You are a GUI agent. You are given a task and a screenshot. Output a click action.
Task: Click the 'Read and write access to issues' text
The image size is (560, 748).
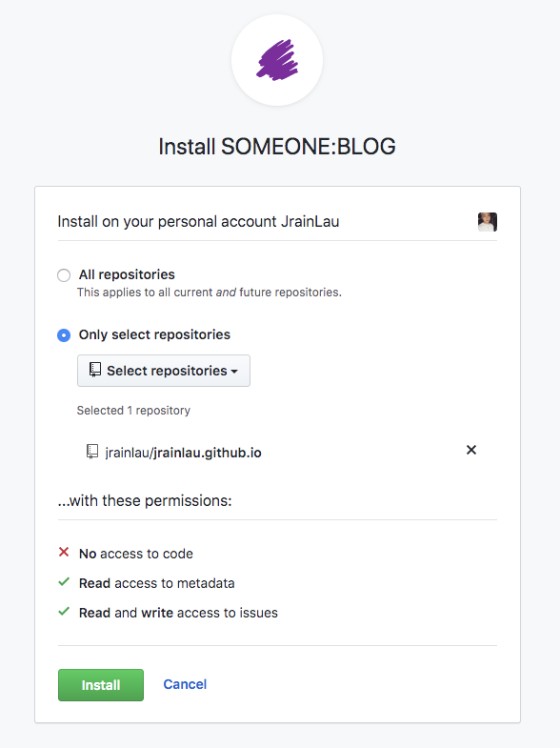[x=178, y=613]
